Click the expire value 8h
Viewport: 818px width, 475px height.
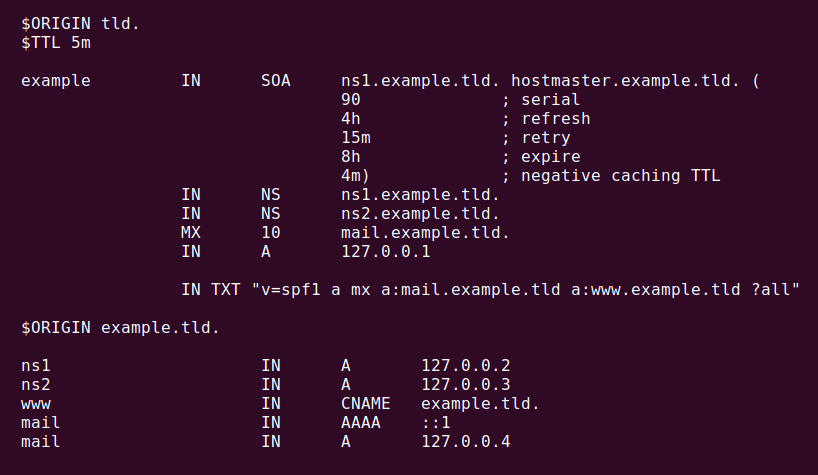[x=351, y=156]
